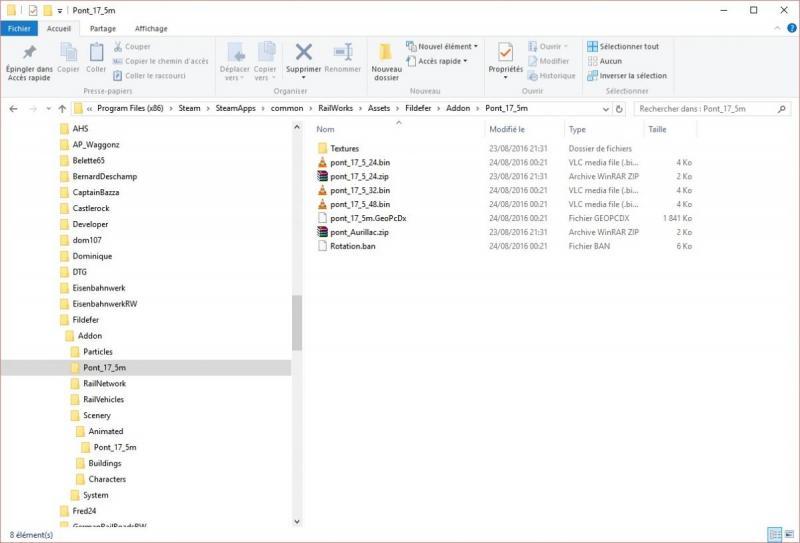Click the Copier icon in Presse-papiers

[68, 52]
